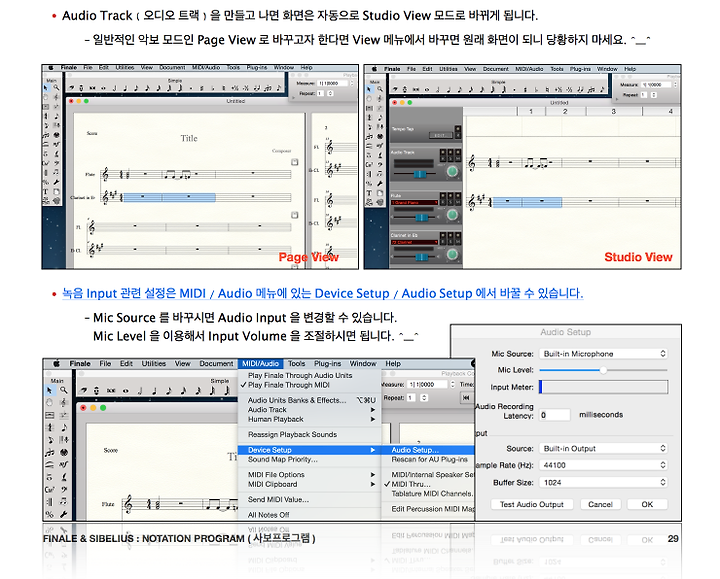Click the rewind-to-start button in bottom Playback Controls

point(466,398)
